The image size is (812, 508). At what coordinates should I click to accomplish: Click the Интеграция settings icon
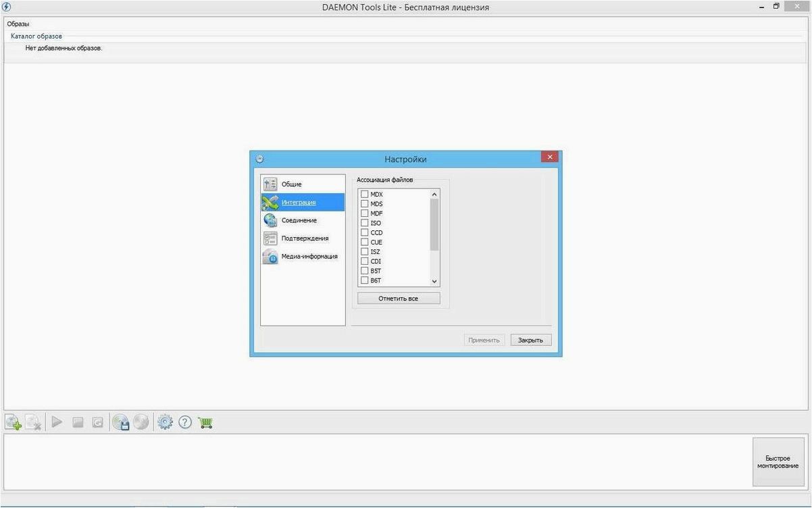(x=270, y=202)
